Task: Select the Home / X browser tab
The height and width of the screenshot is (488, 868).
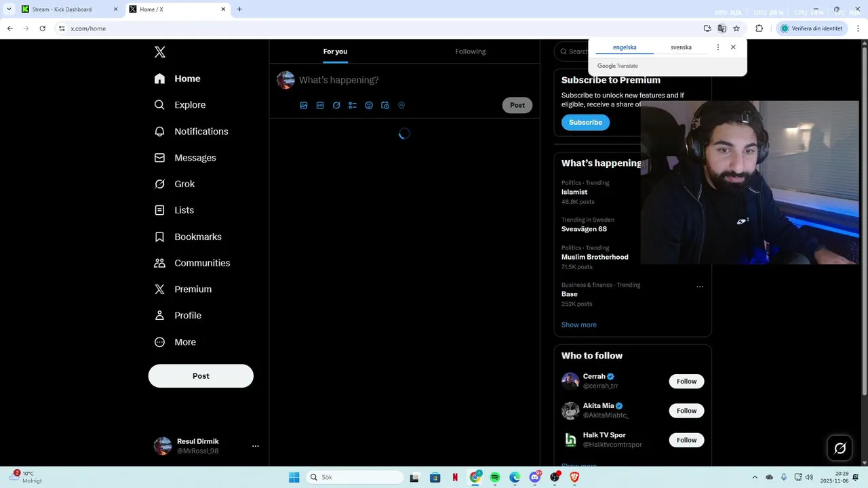Action: click(178, 9)
